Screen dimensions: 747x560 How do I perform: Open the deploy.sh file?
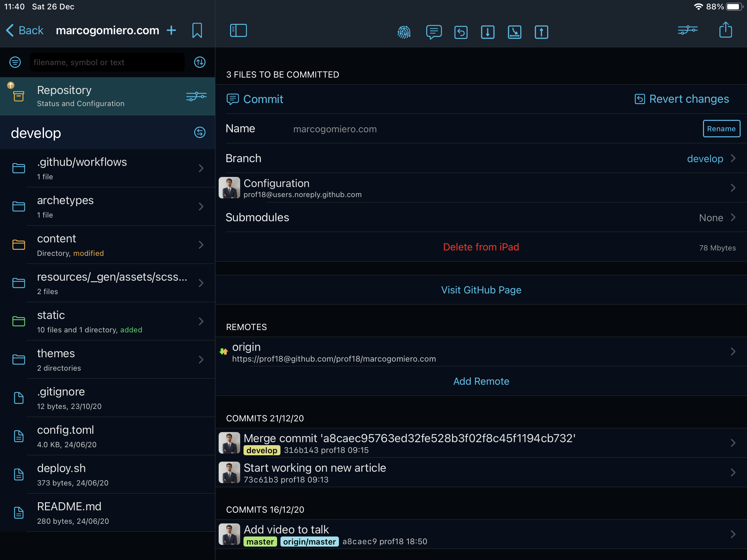click(x=107, y=474)
